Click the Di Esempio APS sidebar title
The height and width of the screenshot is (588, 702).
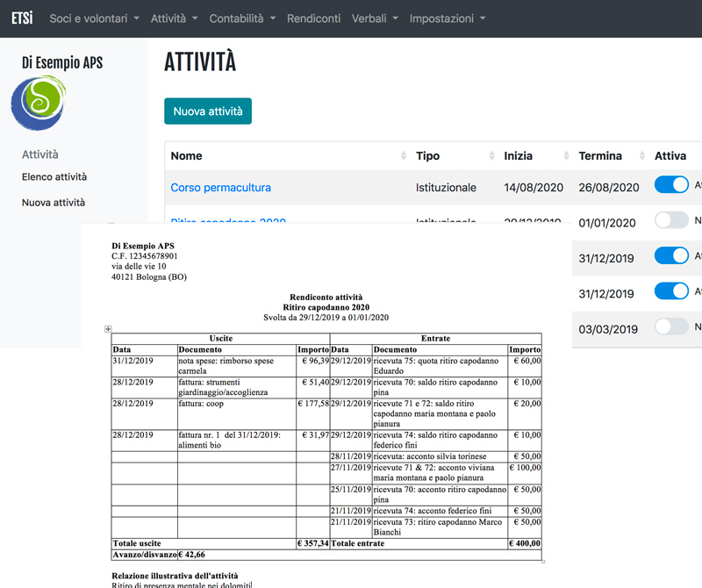tap(62, 62)
